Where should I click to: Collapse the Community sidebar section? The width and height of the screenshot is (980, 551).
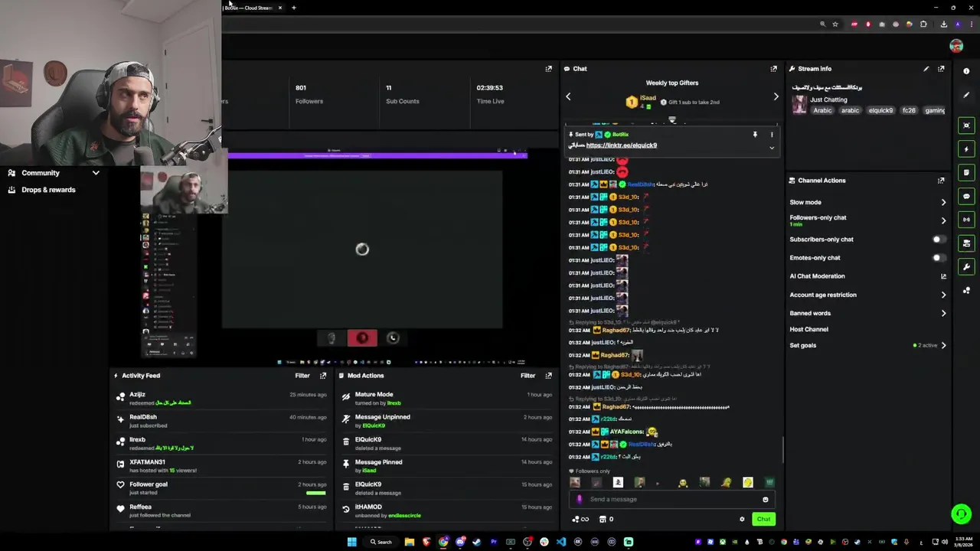click(x=96, y=173)
